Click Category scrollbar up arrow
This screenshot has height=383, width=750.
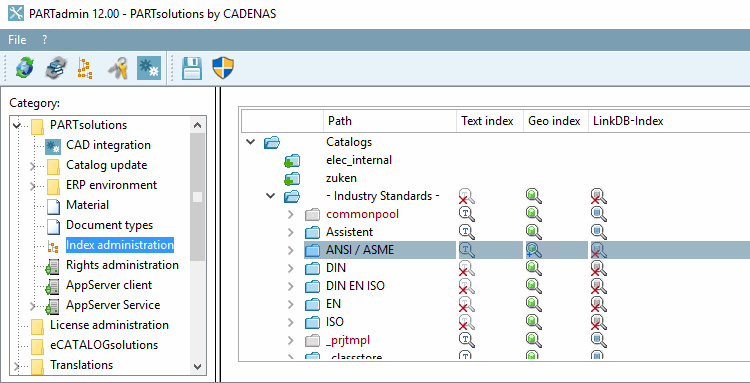pyautogui.click(x=198, y=125)
